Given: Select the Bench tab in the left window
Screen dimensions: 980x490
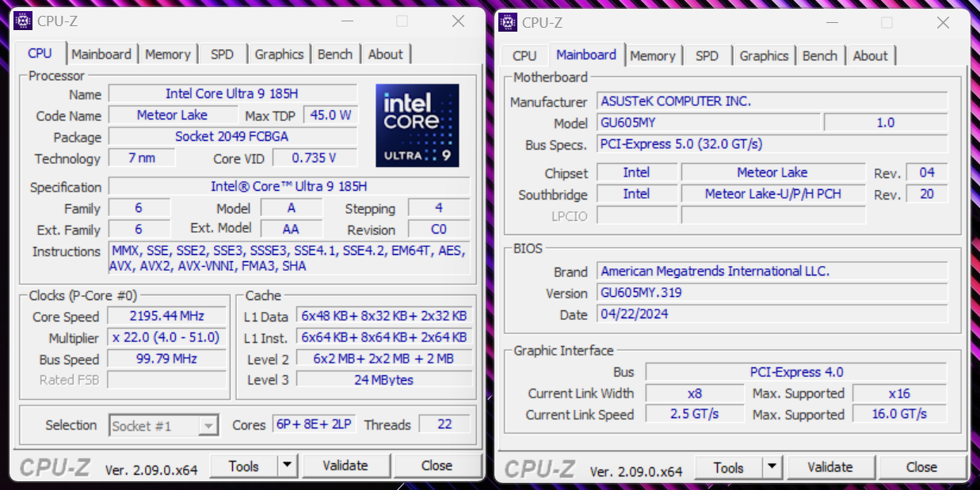Looking at the screenshot, I should pos(335,55).
